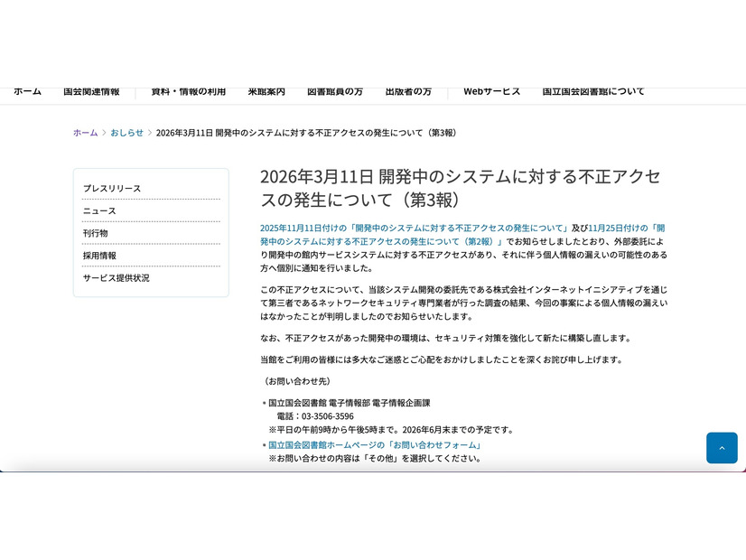
Task: Open the おしらせ breadcrumb link
Action: point(126,132)
